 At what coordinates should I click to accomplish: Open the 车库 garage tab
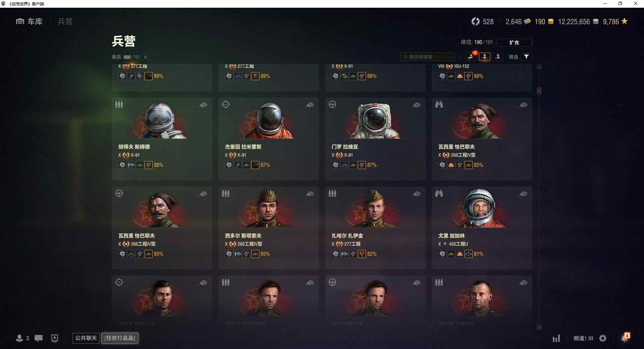click(x=29, y=21)
